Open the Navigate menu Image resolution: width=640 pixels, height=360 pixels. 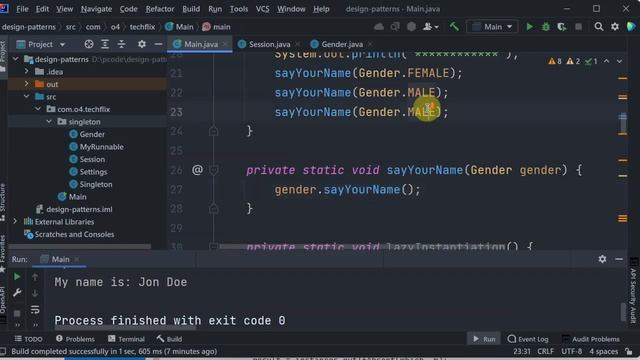pos(96,9)
